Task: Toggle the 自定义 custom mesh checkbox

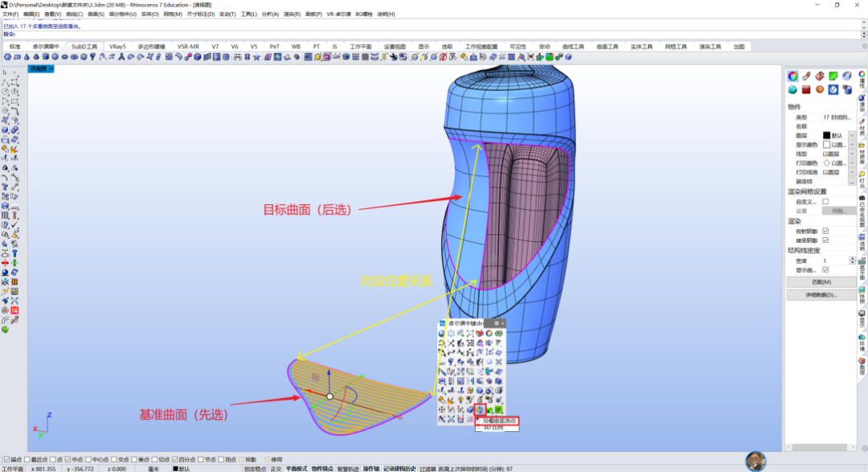Action: pyautogui.click(x=825, y=202)
